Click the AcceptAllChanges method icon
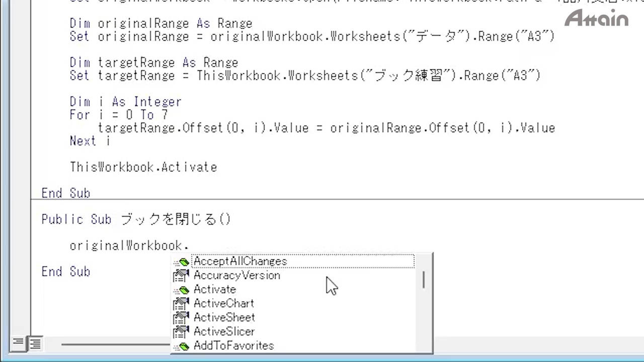Screen dimensions: 644x362 181,262
